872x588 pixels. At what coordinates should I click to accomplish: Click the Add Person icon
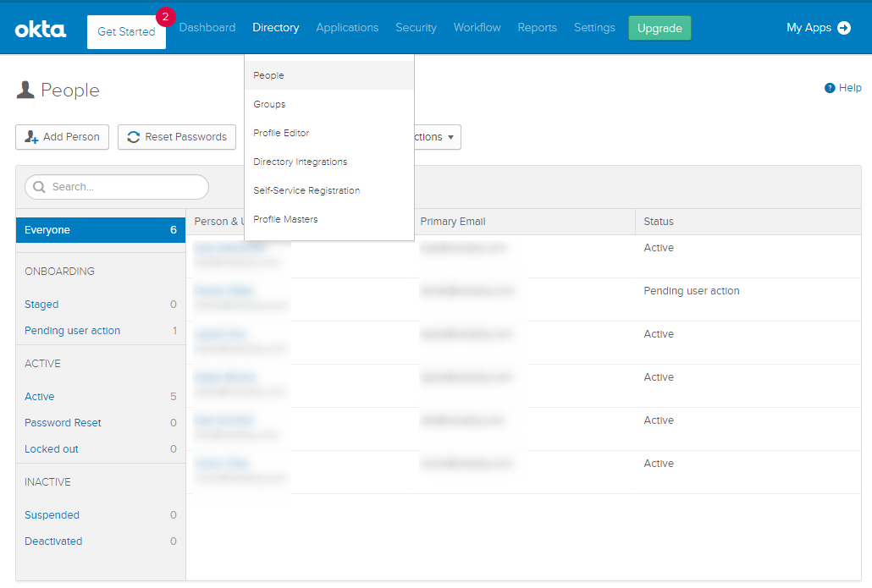point(31,137)
